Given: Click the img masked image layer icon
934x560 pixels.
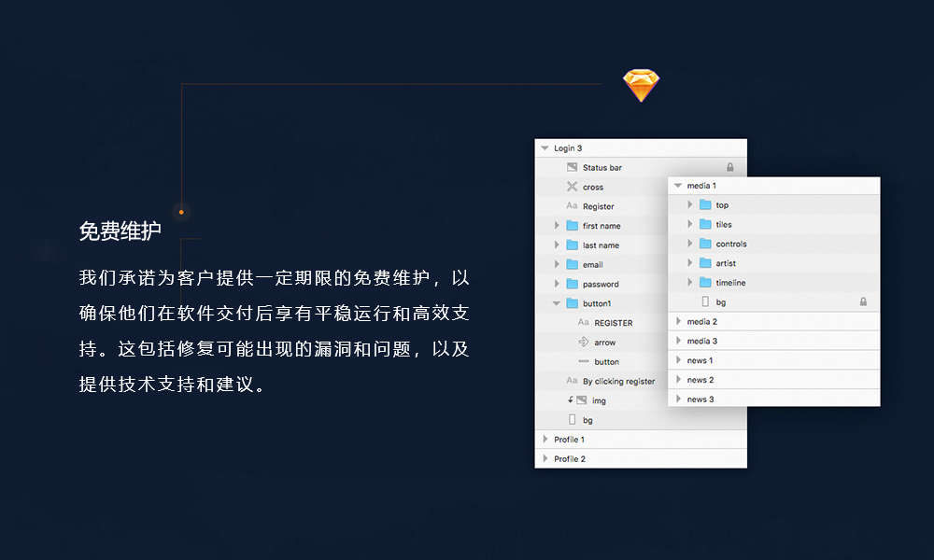Looking at the screenshot, I should pyautogui.click(x=580, y=400).
